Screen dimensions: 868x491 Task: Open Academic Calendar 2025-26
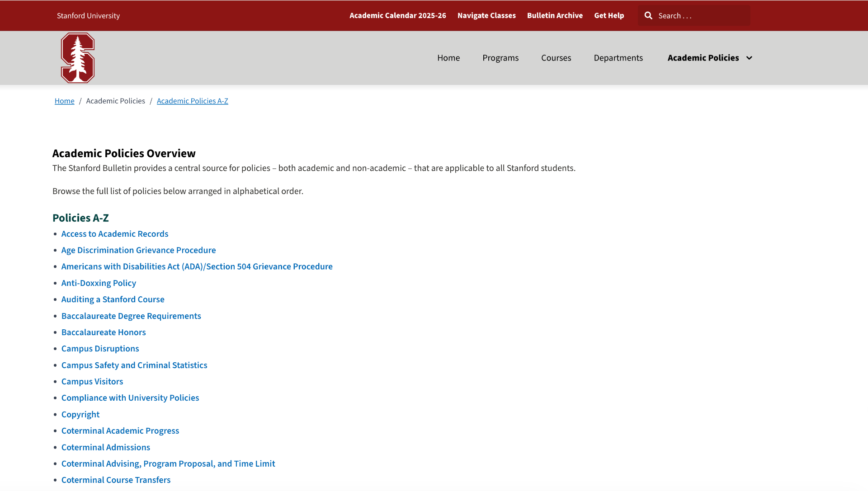(x=397, y=15)
